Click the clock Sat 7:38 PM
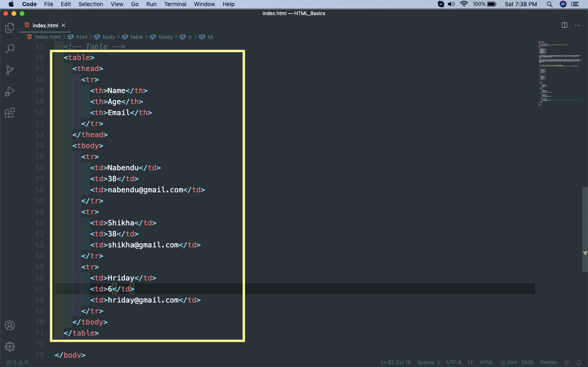The image size is (588, 367). (521, 4)
